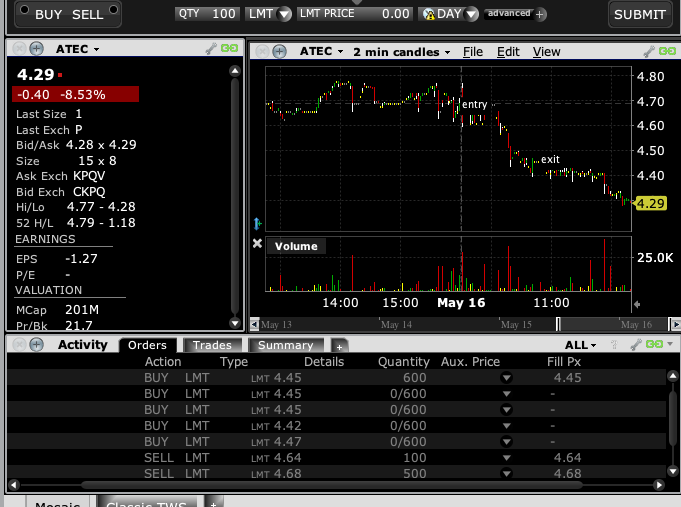Click the plus icon next to advanced
This screenshot has height=507, width=681.
[541, 14]
